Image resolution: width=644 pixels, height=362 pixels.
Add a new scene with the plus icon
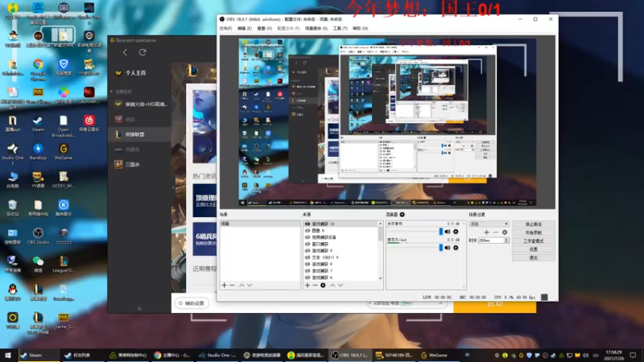coord(225,286)
